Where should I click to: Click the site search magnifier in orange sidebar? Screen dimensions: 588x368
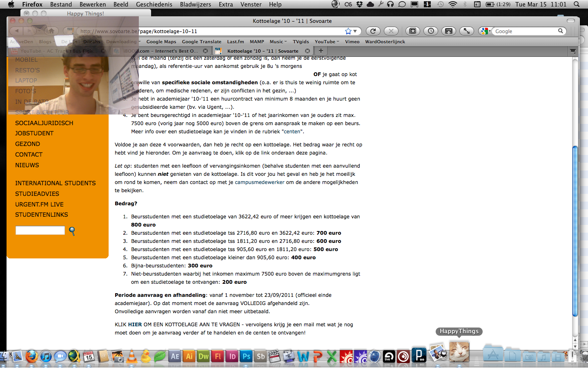(x=72, y=231)
